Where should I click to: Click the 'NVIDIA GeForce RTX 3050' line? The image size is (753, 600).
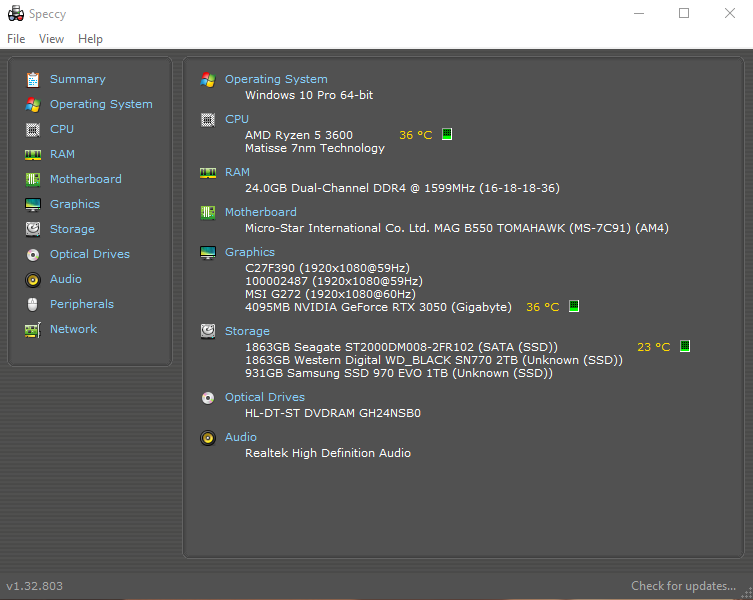[x=378, y=307]
